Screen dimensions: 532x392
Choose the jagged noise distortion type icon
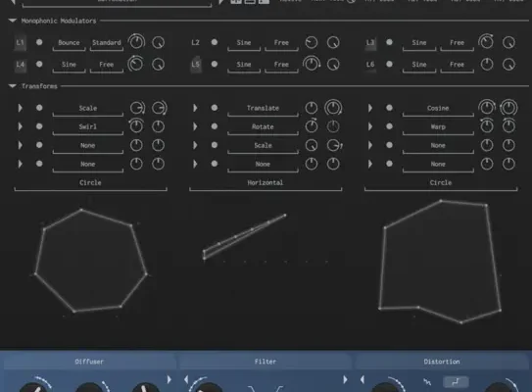point(427,382)
